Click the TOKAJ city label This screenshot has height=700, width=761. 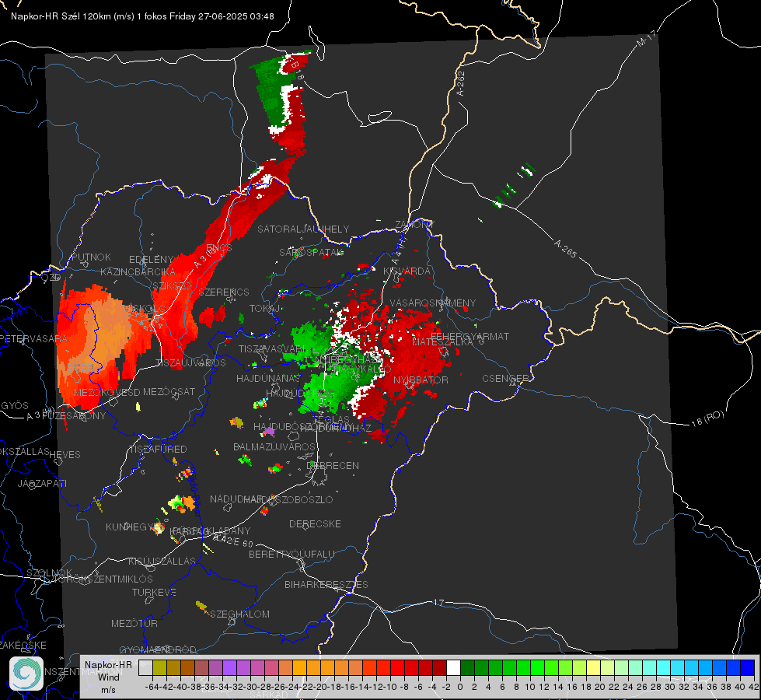pos(265,309)
